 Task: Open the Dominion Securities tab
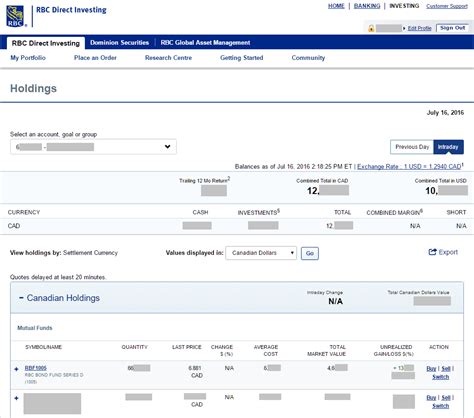point(119,43)
